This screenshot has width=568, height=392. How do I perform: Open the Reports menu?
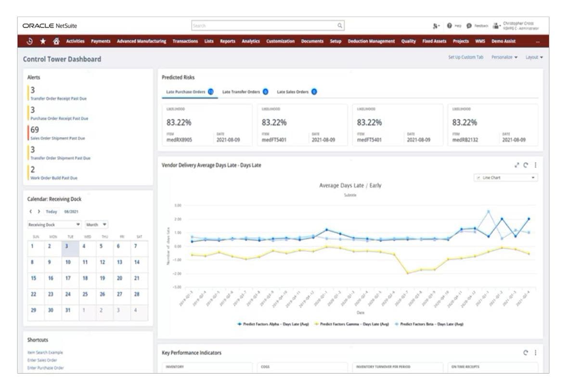click(228, 41)
